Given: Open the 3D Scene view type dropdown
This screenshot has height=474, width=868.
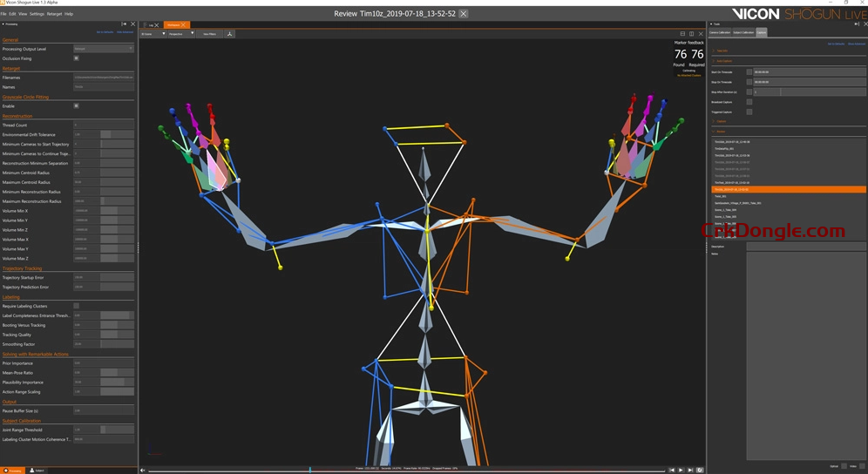Looking at the screenshot, I should tap(153, 34).
